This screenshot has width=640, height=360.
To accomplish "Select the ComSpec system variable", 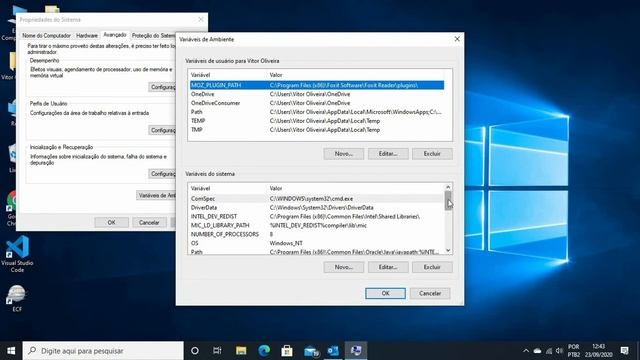I will point(317,198).
